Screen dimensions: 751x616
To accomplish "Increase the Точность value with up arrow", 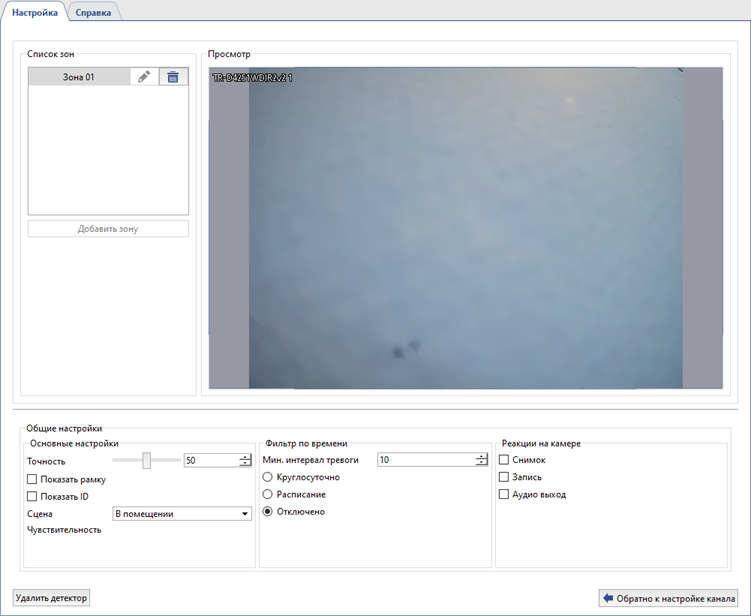I will coord(245,457).
